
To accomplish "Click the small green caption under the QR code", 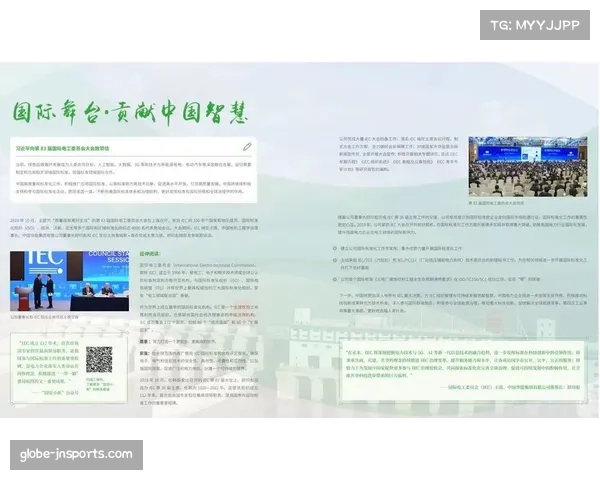I will (x=98, y=384).
